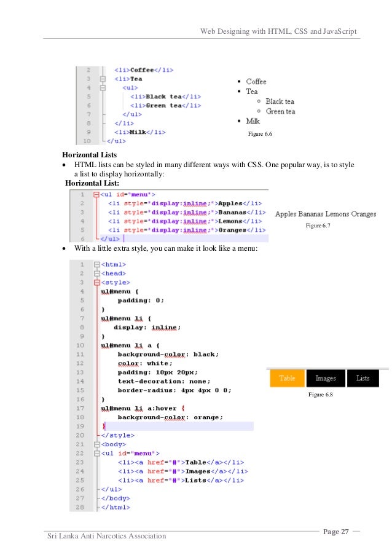
Task: Collapse the fold marker beside <li>Tea
Action: 103,79
